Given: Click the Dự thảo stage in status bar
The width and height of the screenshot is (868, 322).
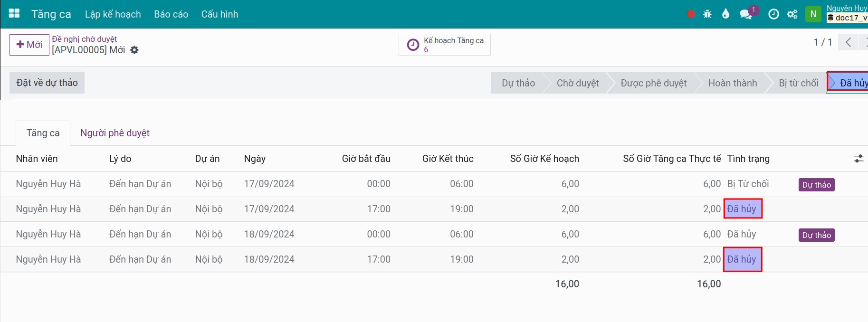Looking at the screenshot, I should click(518, 83).
